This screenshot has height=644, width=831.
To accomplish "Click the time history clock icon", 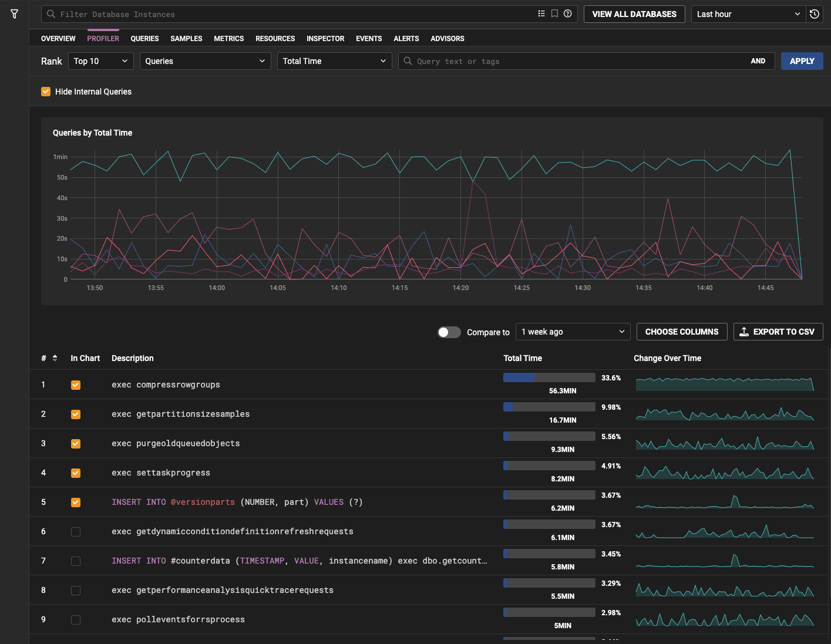I will click(x=815, y=14).
